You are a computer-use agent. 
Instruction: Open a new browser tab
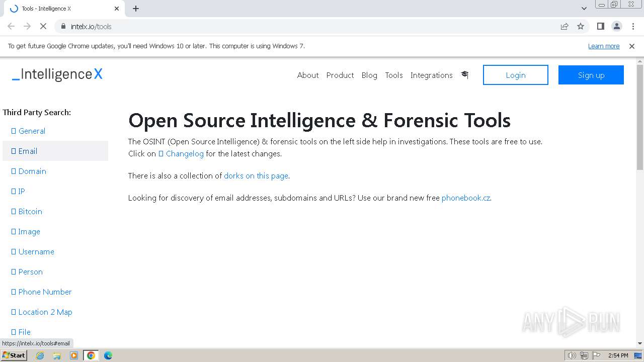click(x=136, y=9)
